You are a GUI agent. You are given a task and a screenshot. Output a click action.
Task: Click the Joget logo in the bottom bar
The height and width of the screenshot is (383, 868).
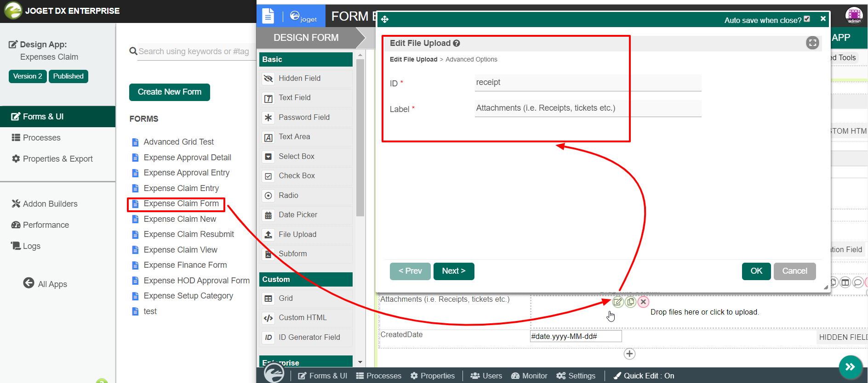pyautogui.click(x=274, y=372)
